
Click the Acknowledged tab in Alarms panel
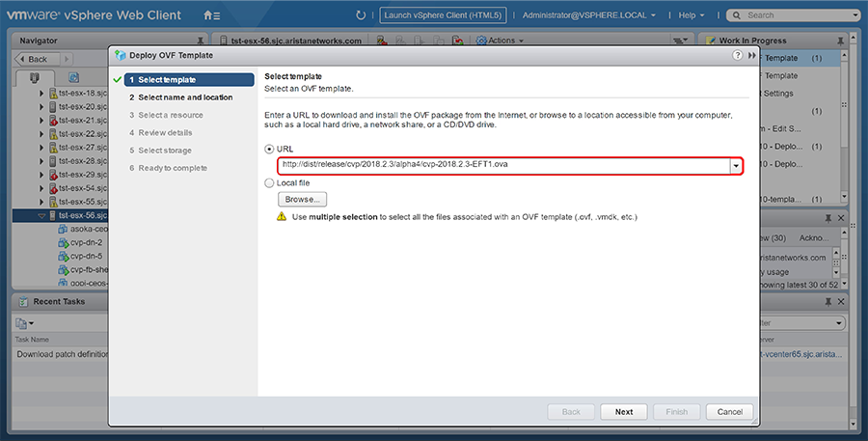coord(814,238)
